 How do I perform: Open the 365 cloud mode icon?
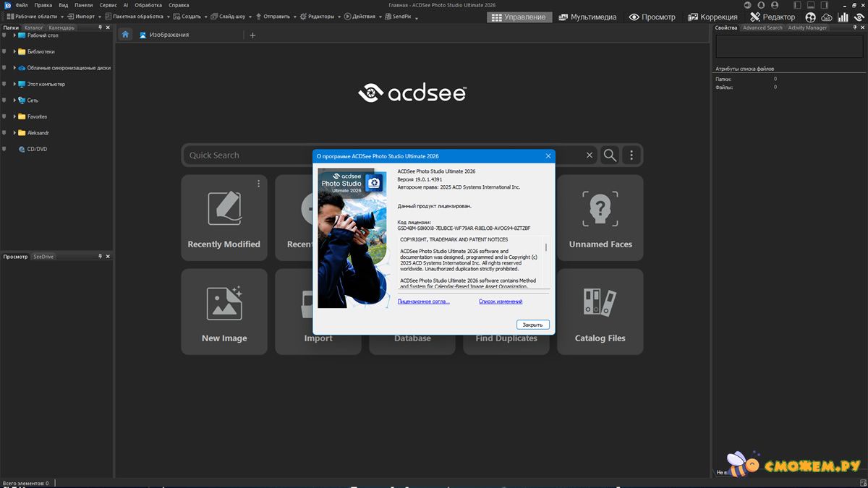826,17
